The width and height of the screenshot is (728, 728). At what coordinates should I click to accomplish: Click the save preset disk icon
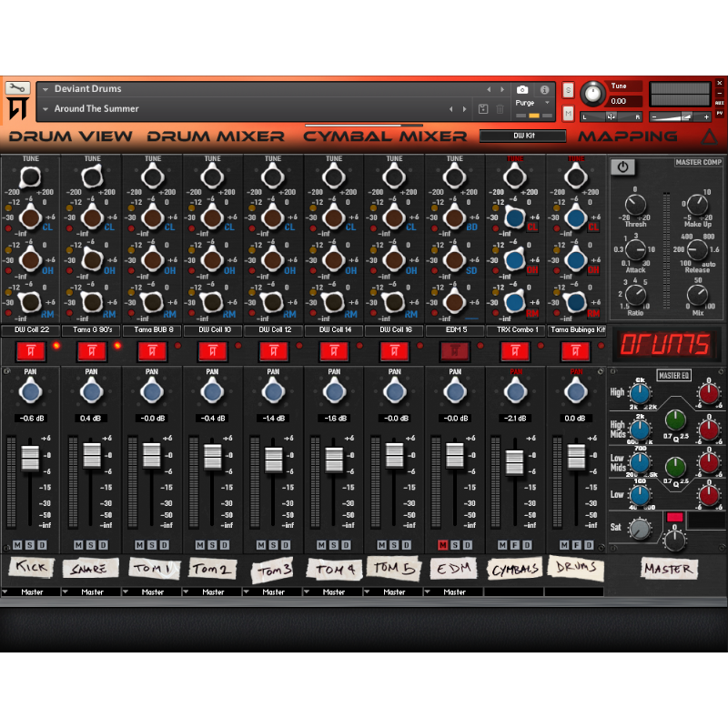[483, 109]
